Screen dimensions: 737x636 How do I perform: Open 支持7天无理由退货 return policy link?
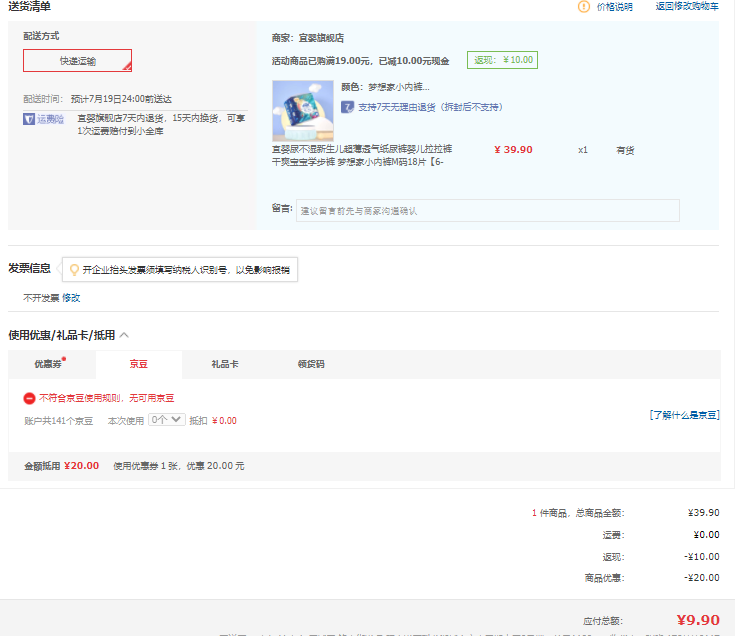[431, 107]
